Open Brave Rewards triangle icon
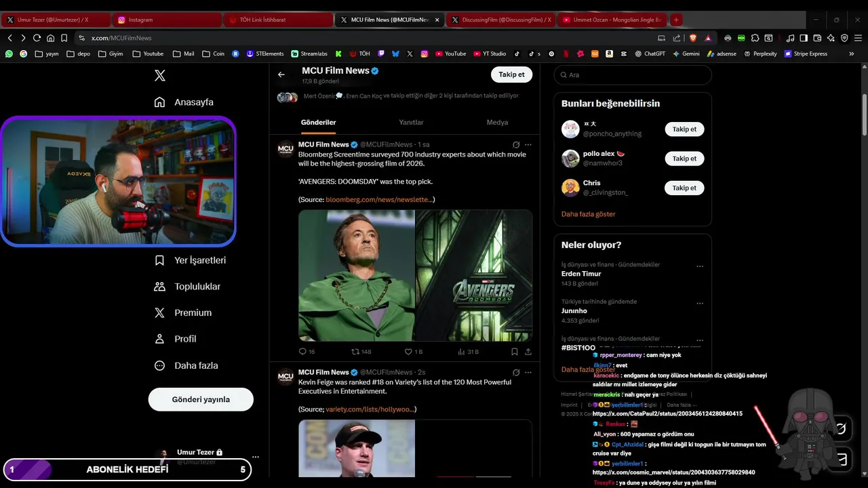The height and width of the screenshot is (488, 868). 708,38
